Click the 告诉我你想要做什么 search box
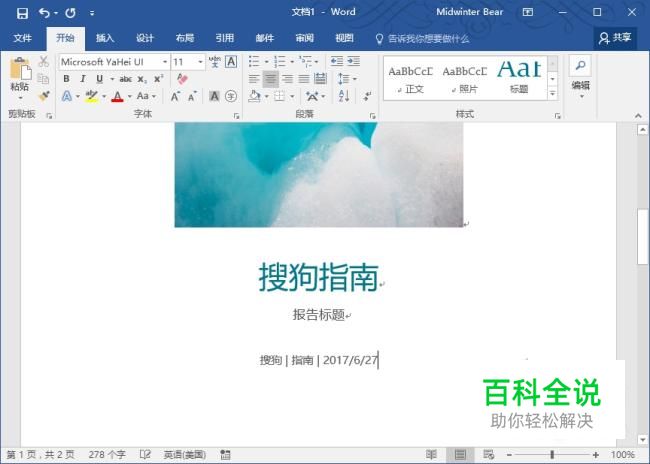The image size is (650, 464). click(422, 39)
